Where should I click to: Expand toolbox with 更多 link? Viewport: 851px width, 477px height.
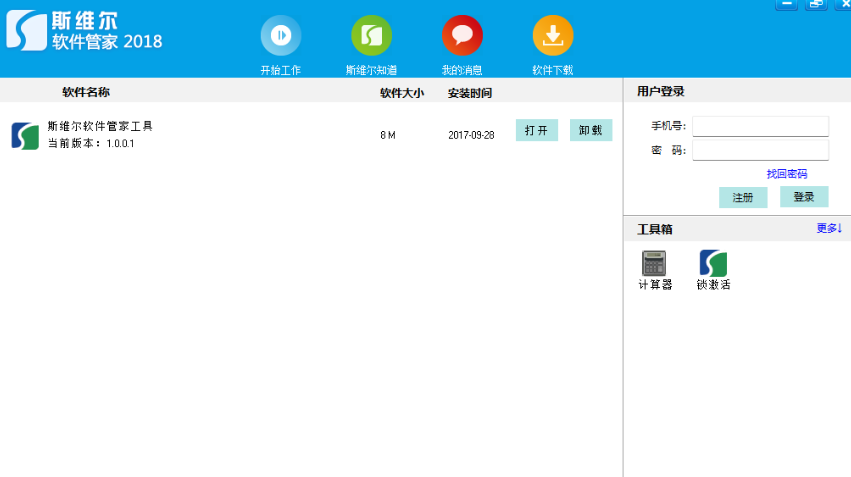[829, 228]
